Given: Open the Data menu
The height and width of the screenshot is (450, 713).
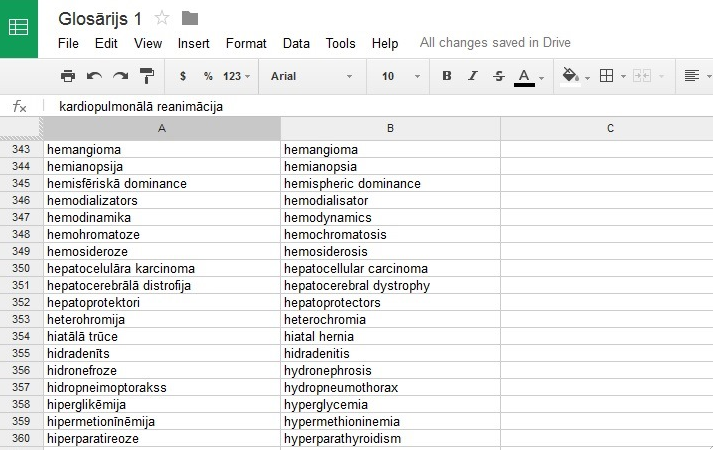Looking at the screenshot, I should point(296,44).
